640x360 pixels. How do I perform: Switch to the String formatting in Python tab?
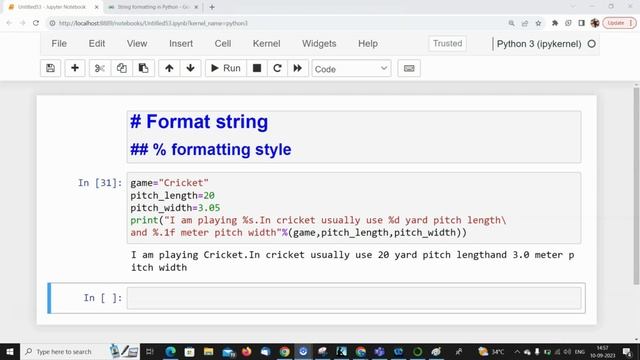tap(153, 7)
